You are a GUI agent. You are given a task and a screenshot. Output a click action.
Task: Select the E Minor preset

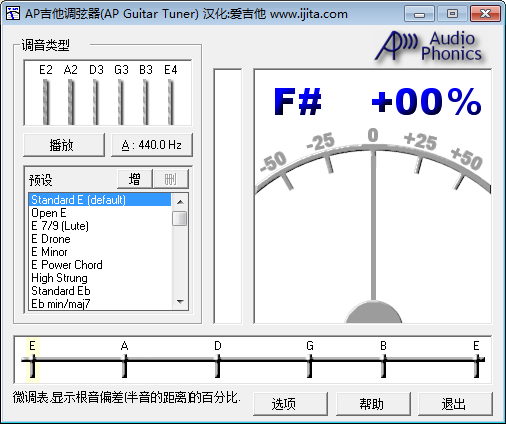point(100,252)
